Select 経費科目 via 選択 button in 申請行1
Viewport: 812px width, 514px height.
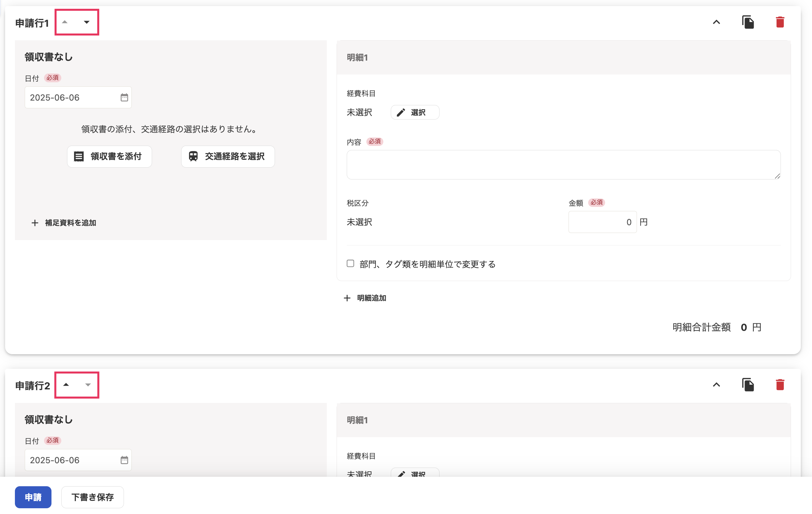(x=415, y=112)
